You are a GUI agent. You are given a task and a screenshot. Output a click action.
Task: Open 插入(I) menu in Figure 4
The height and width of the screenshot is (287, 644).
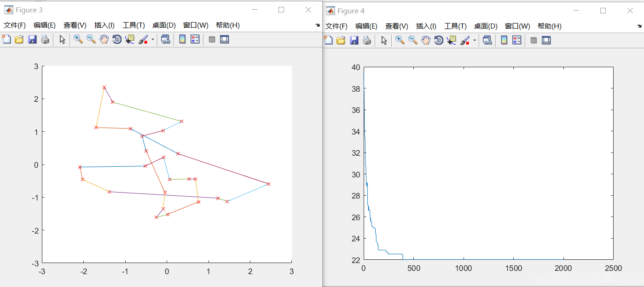click(426, 26)
